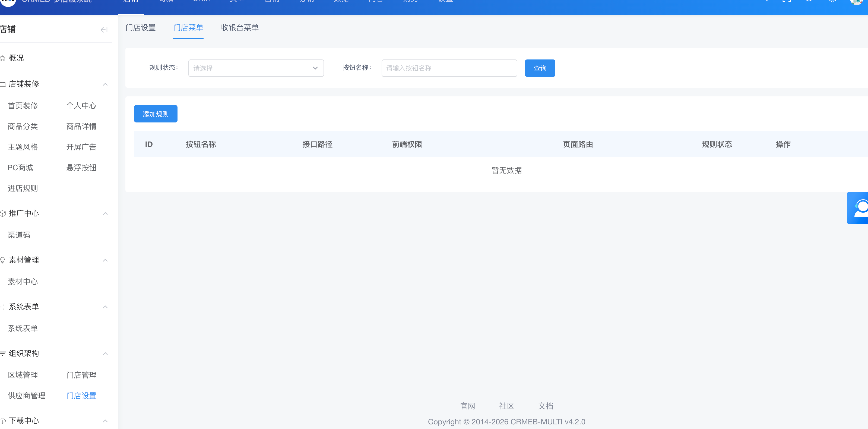This screenshot has width=868, height=429.
Task: Go to 商品详情 page
Action: 81,126
